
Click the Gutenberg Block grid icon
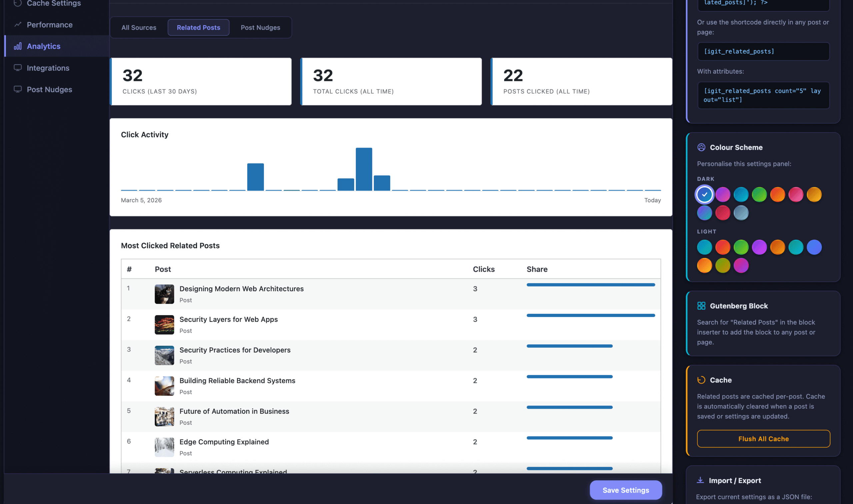tap(701, 306)
